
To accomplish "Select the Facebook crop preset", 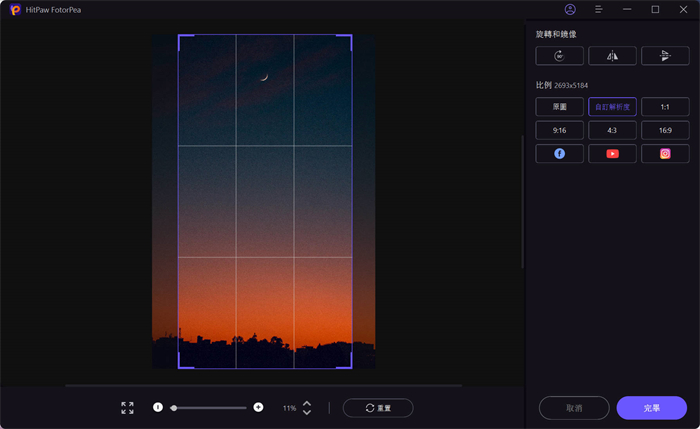I will [x=559, y=154].
